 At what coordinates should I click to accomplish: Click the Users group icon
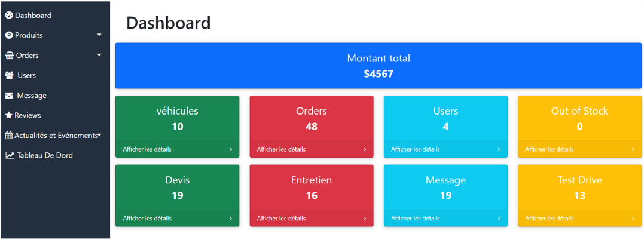(10, 75)
